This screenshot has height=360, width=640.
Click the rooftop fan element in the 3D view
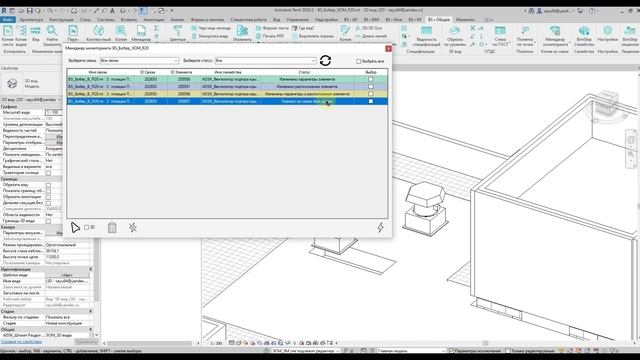(x=425, y=208)
